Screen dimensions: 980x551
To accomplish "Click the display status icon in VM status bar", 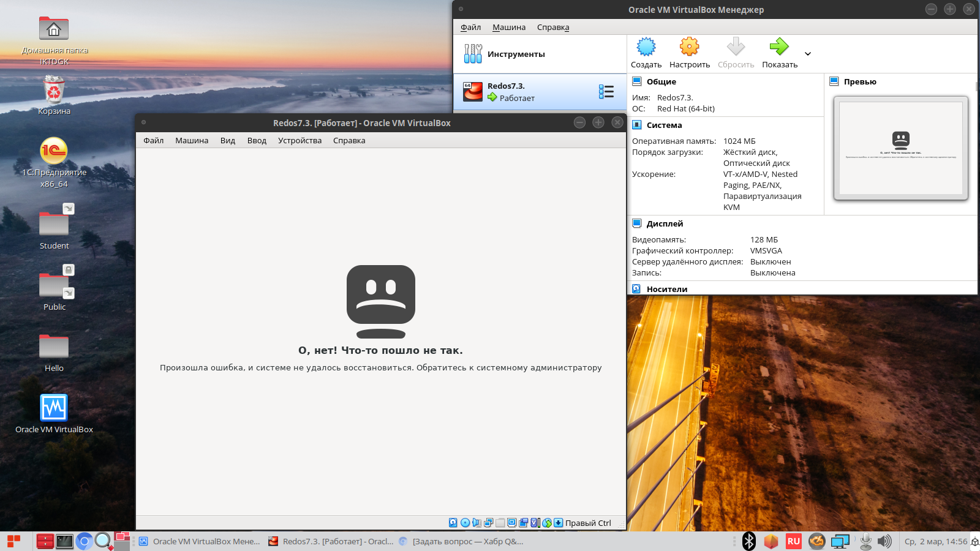I will tap(511, 523).
